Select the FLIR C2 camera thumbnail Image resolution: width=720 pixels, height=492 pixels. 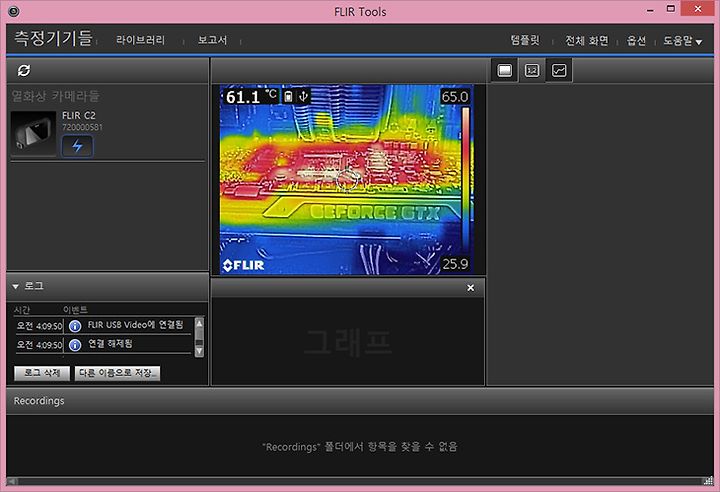[33, 133]
